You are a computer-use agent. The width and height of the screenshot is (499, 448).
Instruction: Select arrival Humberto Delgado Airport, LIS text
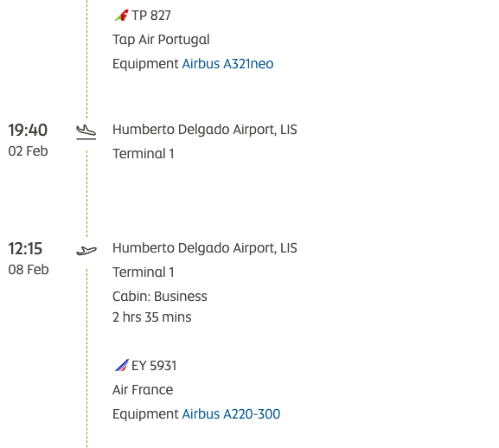(x=205, y=130)
